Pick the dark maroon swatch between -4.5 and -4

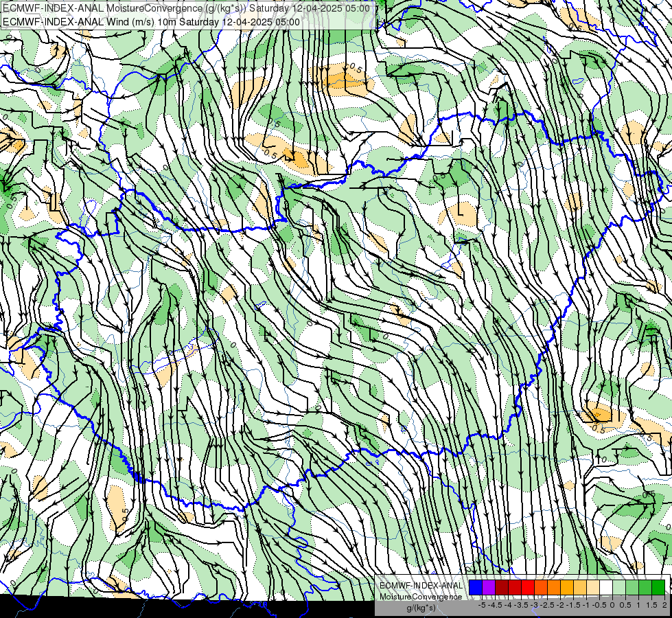(502, 587)
